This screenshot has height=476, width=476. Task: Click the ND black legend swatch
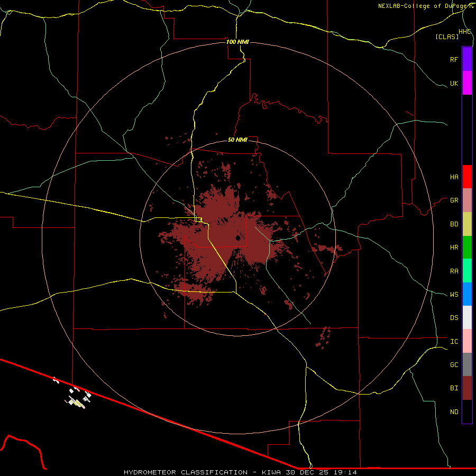467,411
